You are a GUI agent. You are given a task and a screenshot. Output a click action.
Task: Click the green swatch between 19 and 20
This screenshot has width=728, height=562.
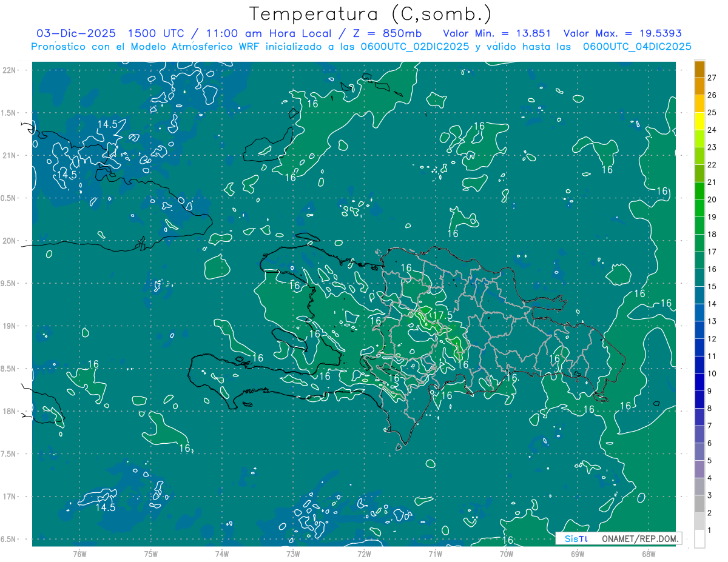pyautogui.click(x=699, y=208)
